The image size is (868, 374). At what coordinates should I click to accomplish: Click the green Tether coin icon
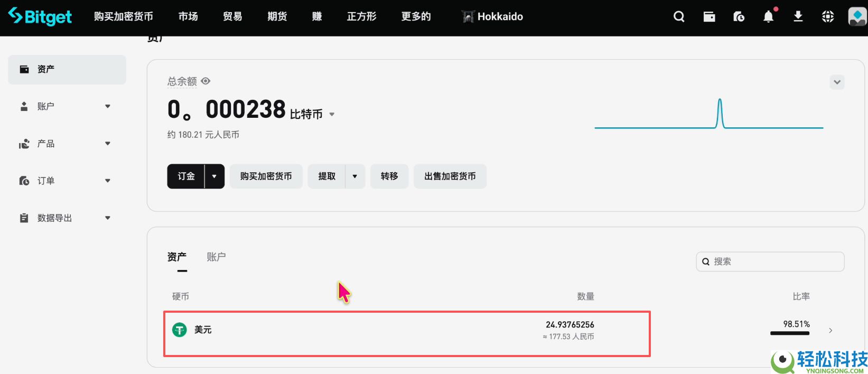[x=180, y=330]
